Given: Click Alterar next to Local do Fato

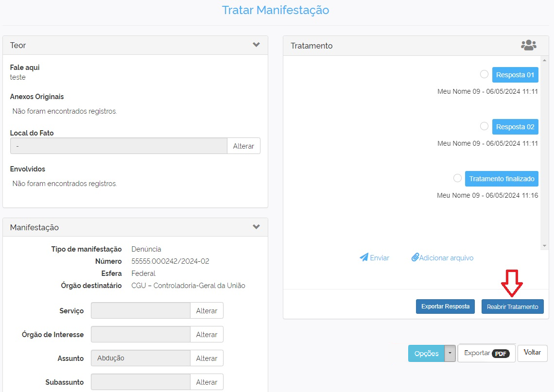Looking at the screenshot, I should 243,146.
